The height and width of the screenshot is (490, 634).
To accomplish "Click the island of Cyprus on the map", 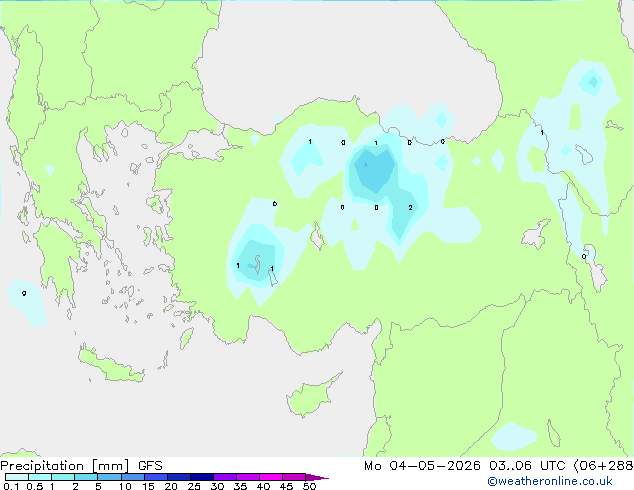I will pyautogui.click(x=311, y=396).
